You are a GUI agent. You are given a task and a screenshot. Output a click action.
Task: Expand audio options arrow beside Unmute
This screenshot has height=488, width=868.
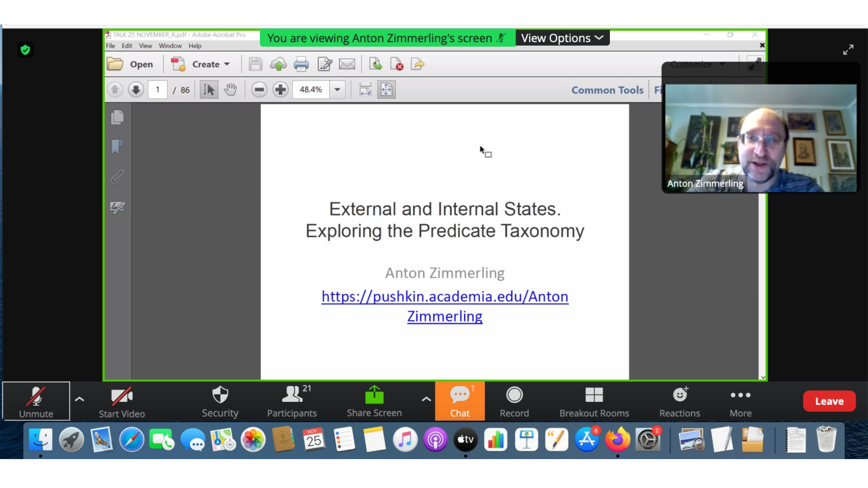pyautogui.click(x=80, y=399)
